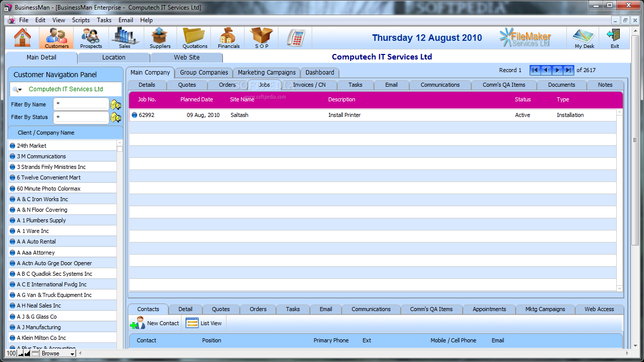Go to the first record
644x362 pixels.
pyautogui.click(x=536, y=70)
